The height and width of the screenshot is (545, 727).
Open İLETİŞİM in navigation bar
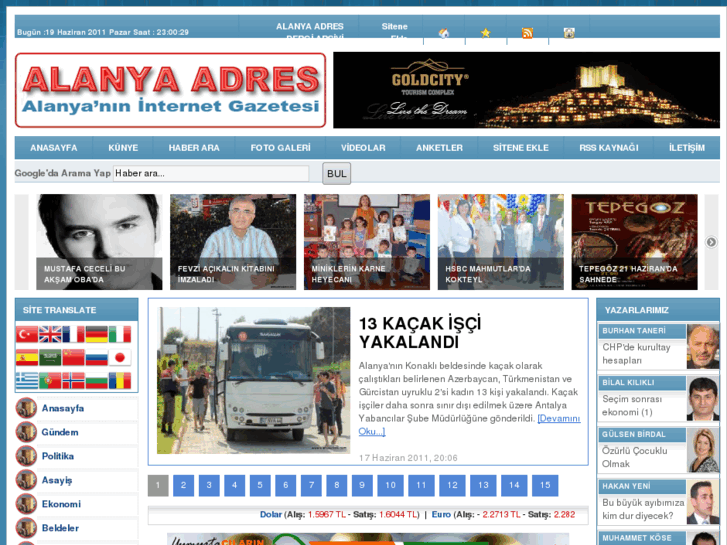(x=687, y=148)
